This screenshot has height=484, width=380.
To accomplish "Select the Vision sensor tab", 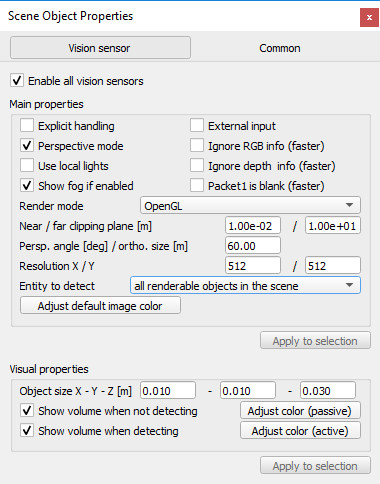I will pyautogui.click(x=100, y=48).
